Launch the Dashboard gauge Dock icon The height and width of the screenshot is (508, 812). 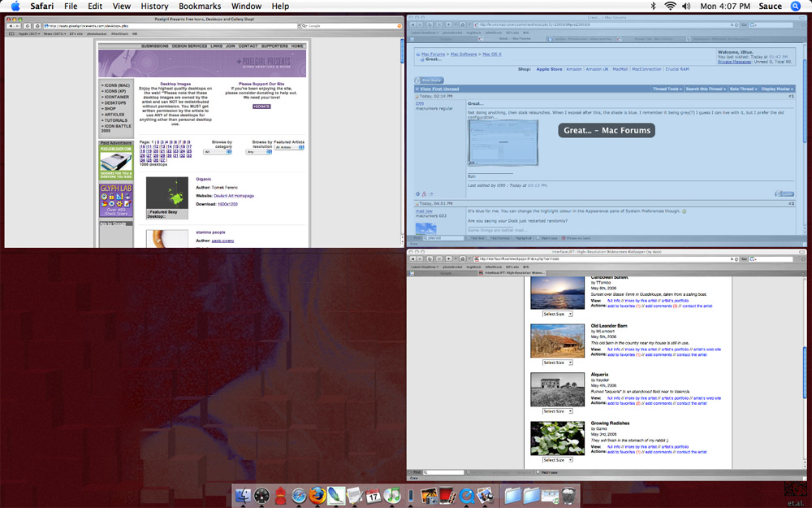click(x=261, y=496)
